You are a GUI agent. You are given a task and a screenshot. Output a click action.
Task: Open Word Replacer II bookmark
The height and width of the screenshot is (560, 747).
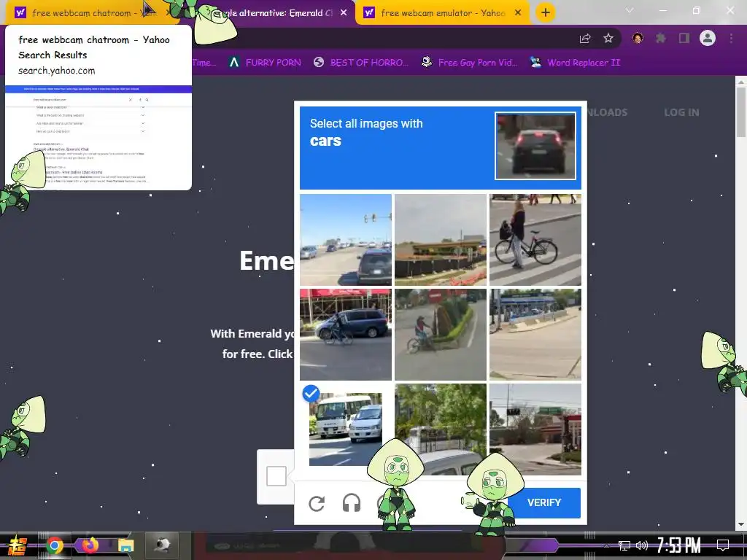(x=575, y=63)
